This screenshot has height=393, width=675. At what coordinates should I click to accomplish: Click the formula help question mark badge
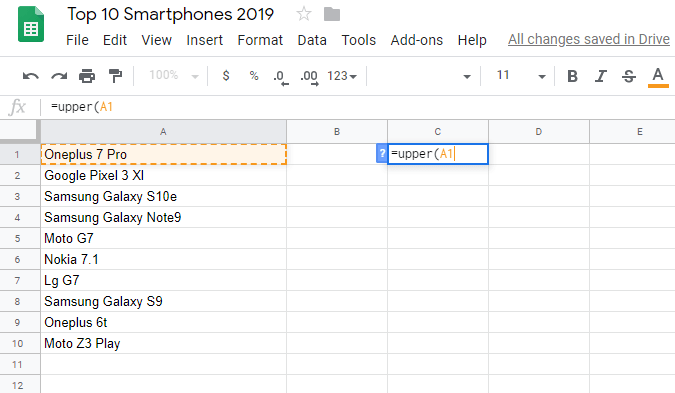(382, 154)
